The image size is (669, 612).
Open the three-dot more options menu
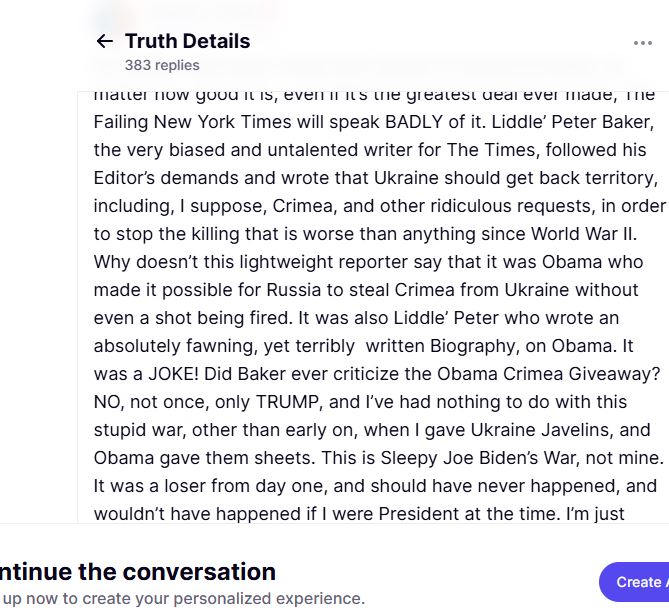643,43
